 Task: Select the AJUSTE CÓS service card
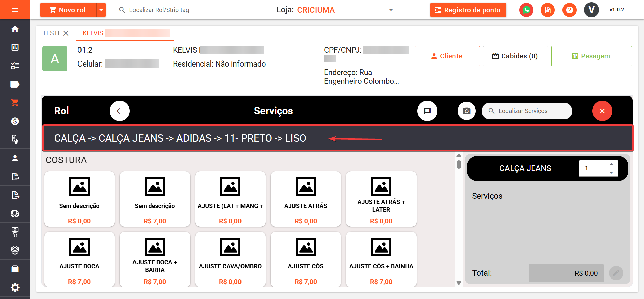click(x=306, y=259)
